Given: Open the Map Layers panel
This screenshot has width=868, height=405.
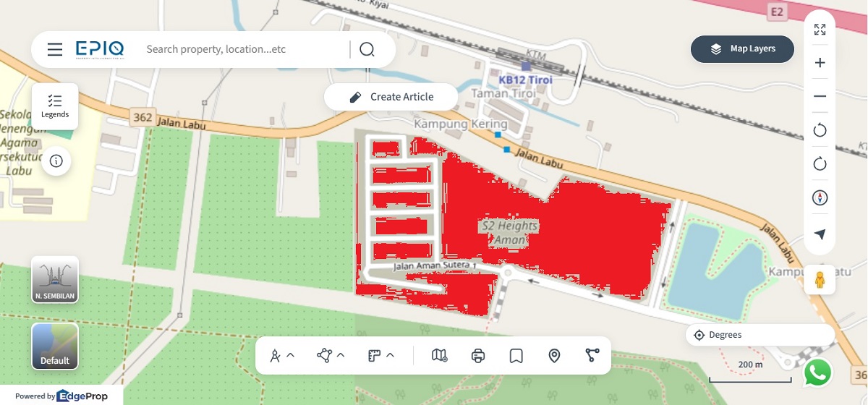Looking at the screenshot, I should (742, 49).
